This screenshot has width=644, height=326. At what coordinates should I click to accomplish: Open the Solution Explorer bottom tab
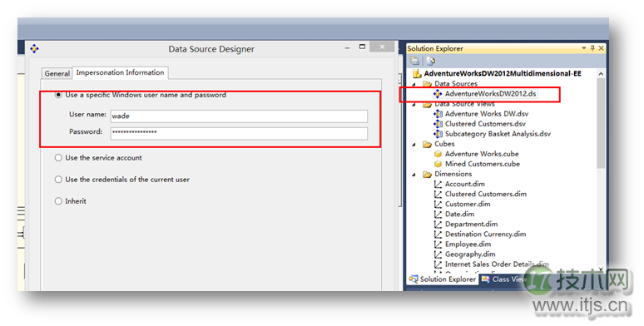point(443,279)
